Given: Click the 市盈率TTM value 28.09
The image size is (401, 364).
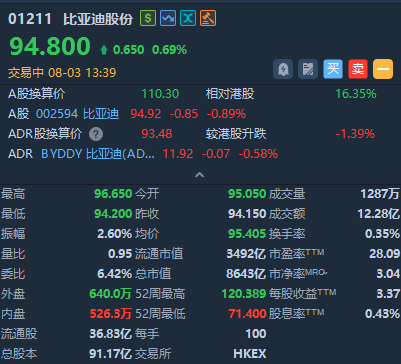Looking at the screenshot, I should pyautogui.click(x=384, y=254).
